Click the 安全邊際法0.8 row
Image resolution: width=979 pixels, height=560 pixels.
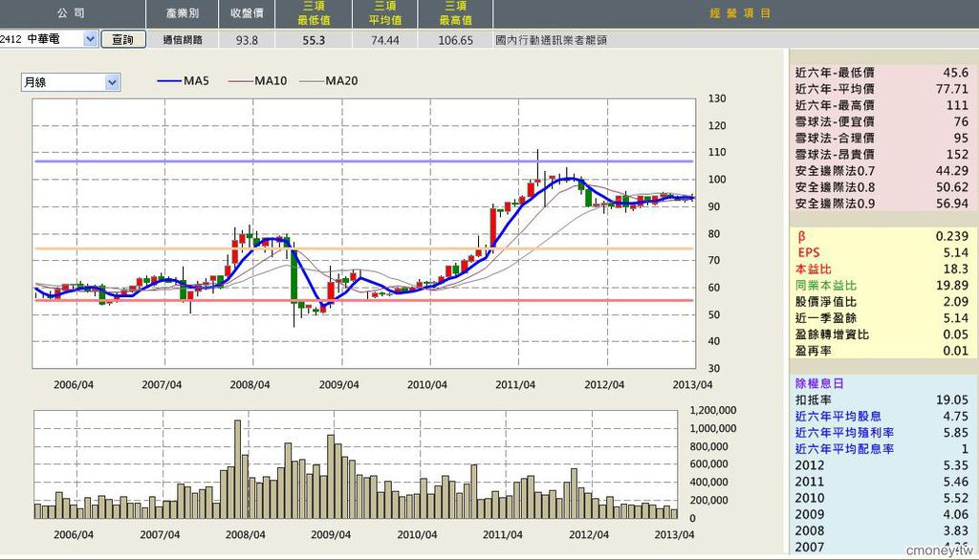tap(881, 186)
